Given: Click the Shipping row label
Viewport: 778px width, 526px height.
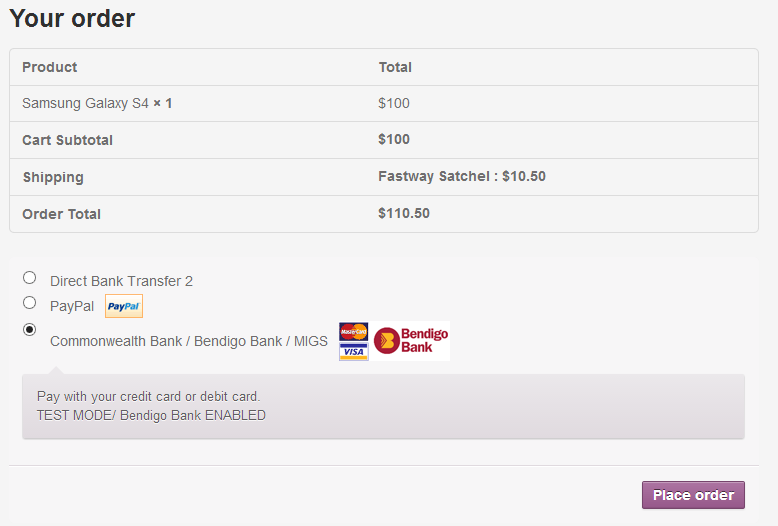Looking at the screenshot, I should pos(53,178).
